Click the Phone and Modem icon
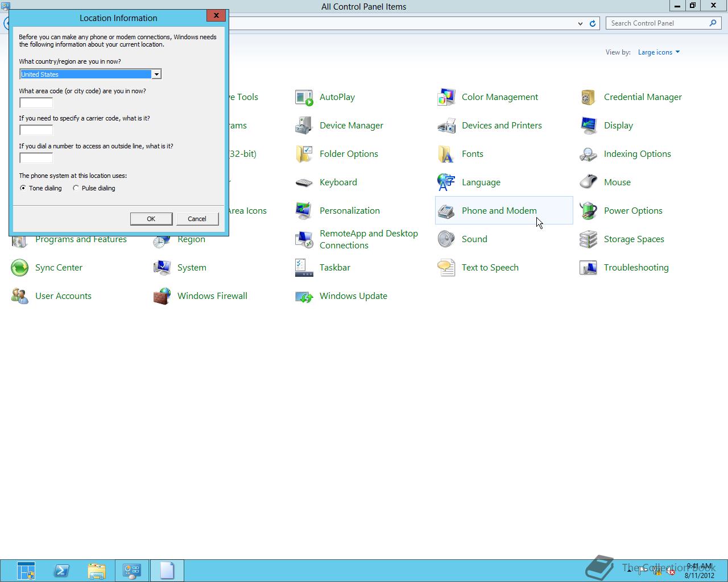The image size is (728, 582). (446, 211)
